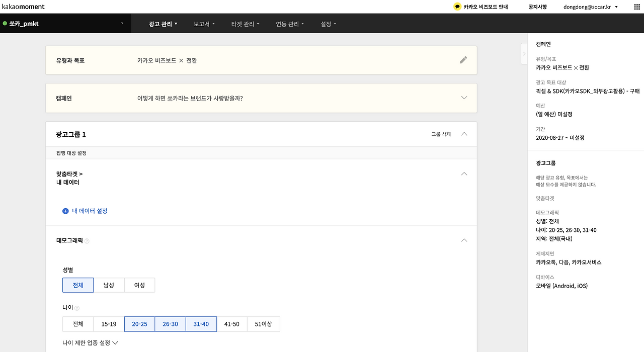Collapse the 캠페인 section via its chevron
644x352 pixels.
click(463, 98)
